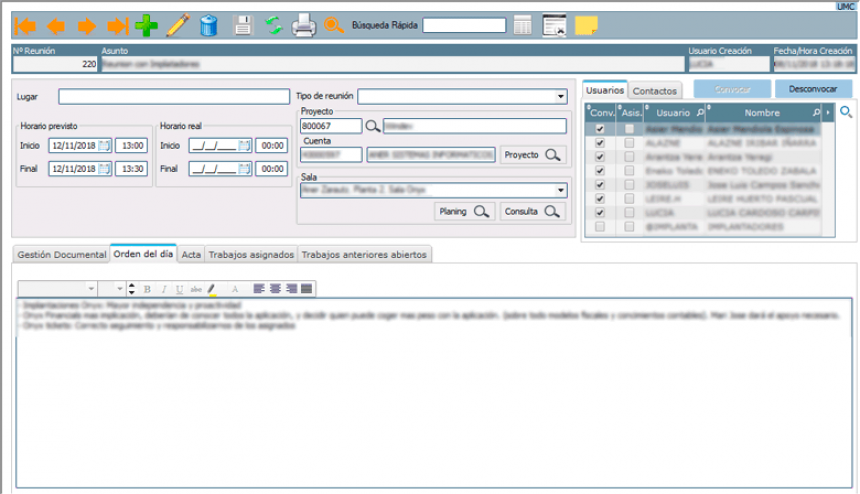Click the printer icon

click(304, 25)
